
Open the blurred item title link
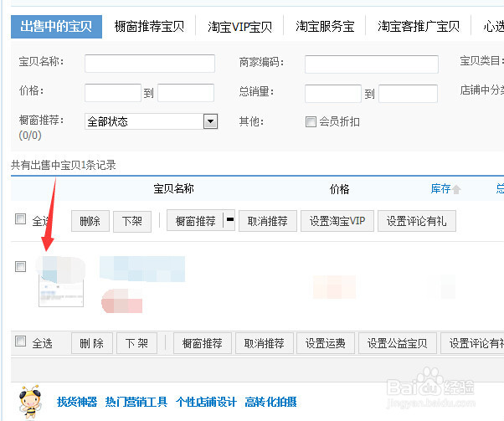point(142,269)
